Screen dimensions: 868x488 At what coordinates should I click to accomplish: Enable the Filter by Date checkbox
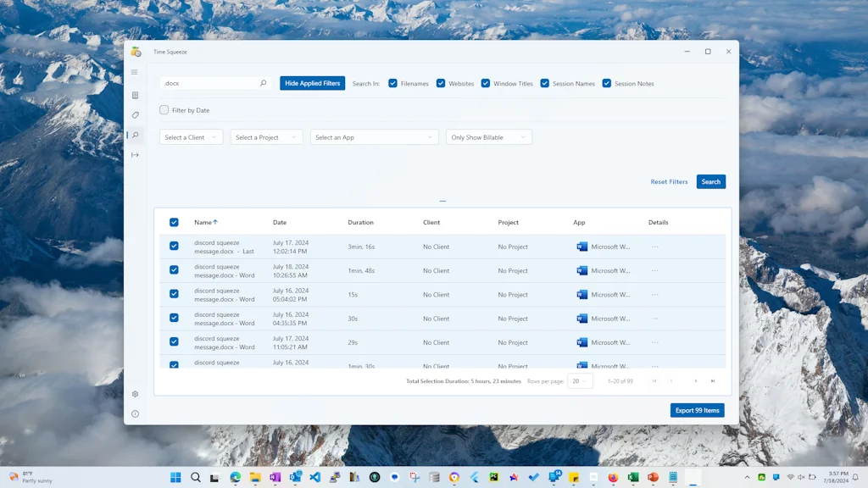tap(164, 110)
